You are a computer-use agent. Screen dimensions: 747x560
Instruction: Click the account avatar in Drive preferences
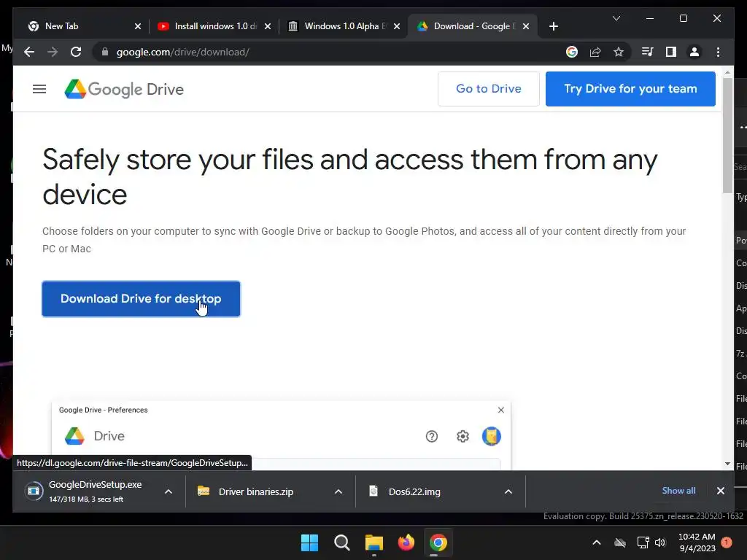[x=491, y=436]
